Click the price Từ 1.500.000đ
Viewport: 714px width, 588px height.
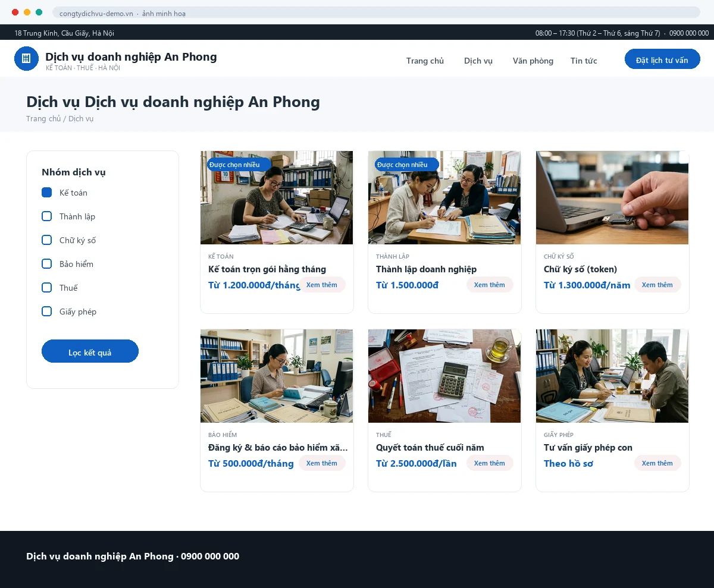(407, 285)
